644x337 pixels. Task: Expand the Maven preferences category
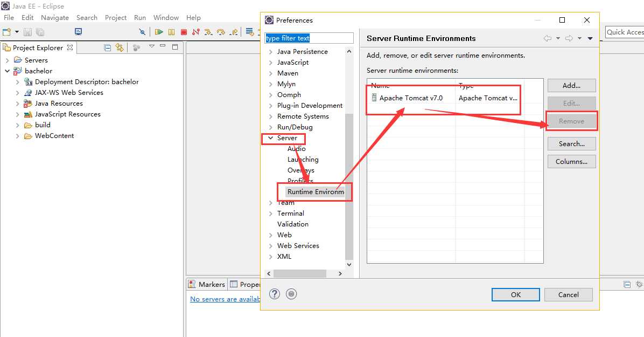[270, 73]
